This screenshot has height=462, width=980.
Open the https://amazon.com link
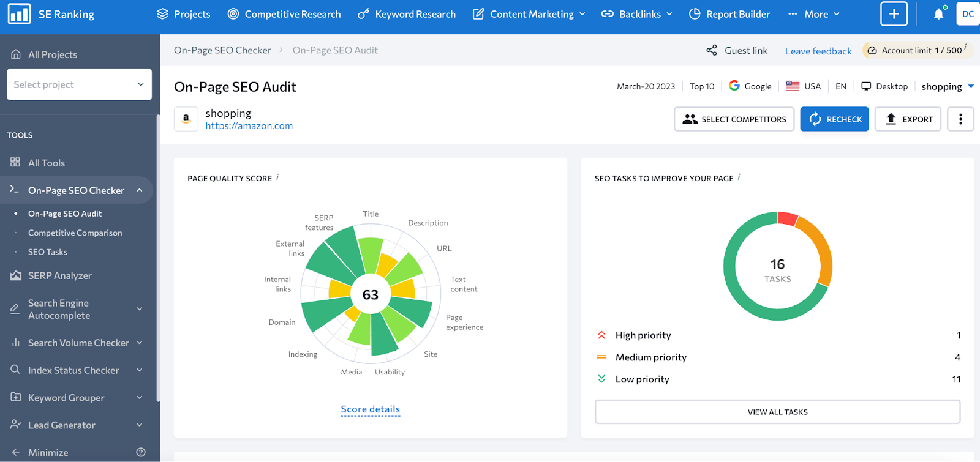[x=249, y=125]
